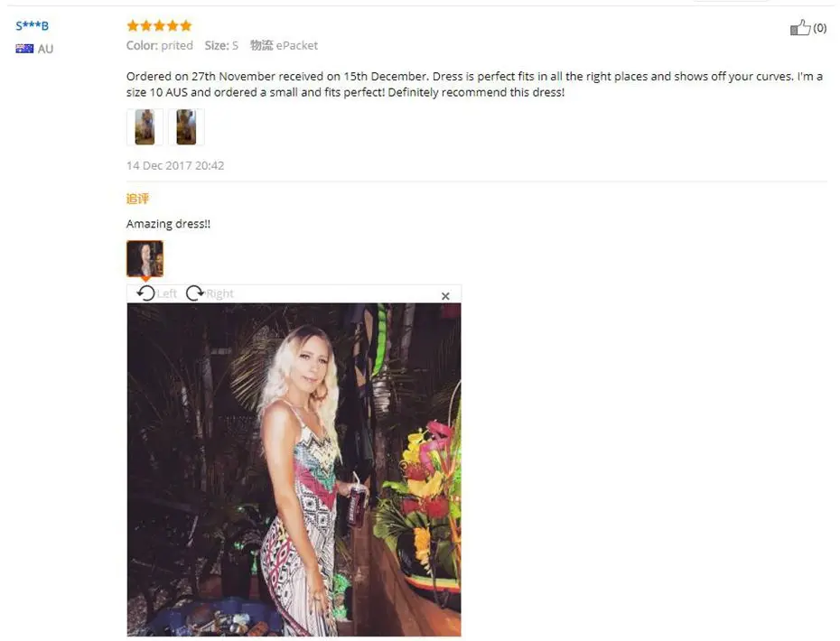The height and width of the screenshot is (641, 840).
Task: Click the Australian flag icon
Action: click(x=24, y=49)
